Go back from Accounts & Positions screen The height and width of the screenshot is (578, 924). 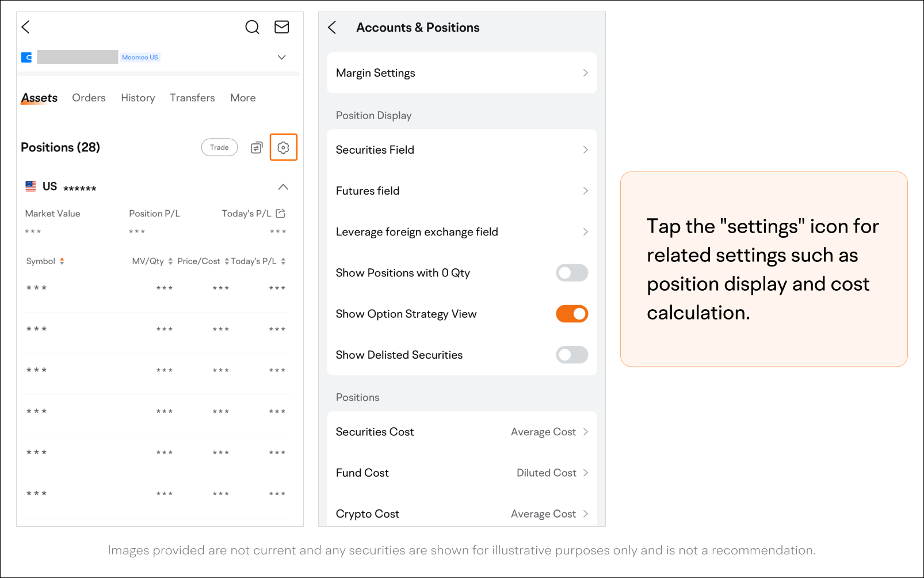tap(332, 28)
